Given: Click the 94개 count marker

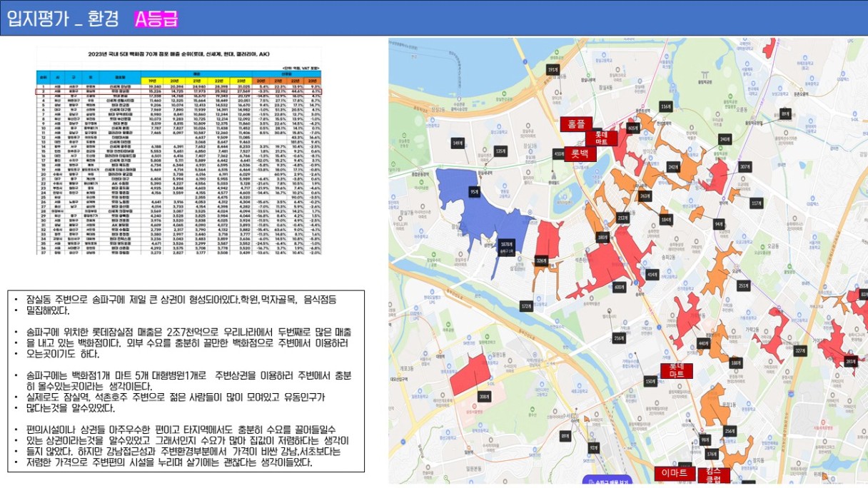Looking at the screenshot, I should [x=719, y=224].
